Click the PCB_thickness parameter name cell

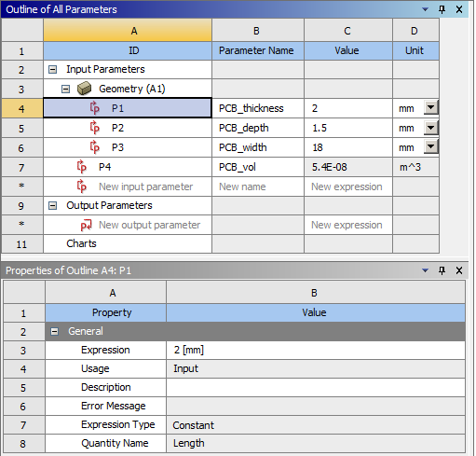(x=258, y=108)
